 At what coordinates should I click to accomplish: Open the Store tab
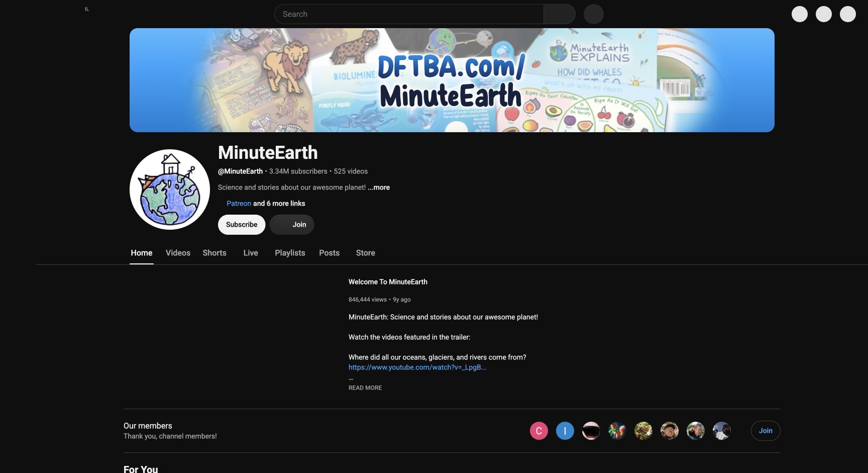coord(365,253)
